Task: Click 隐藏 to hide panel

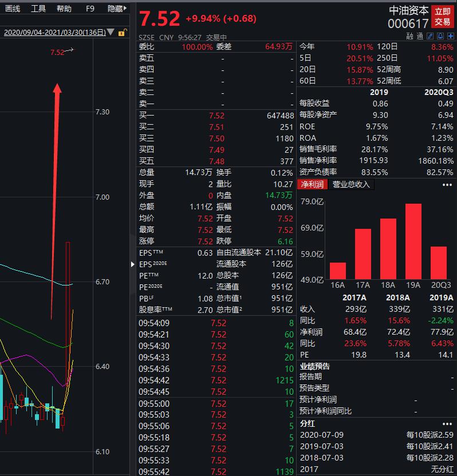Action: point(117,9)
